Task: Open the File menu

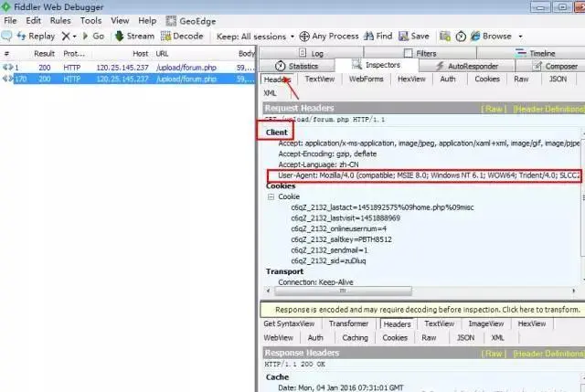Action: 10,21
